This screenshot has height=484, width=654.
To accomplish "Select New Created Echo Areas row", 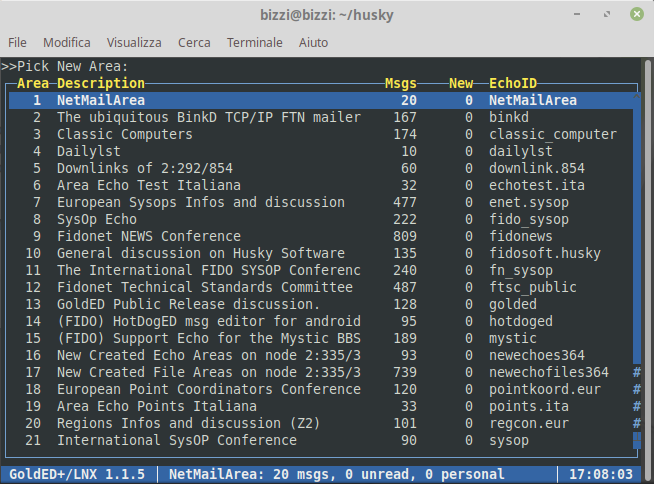I will click(321, 355).
